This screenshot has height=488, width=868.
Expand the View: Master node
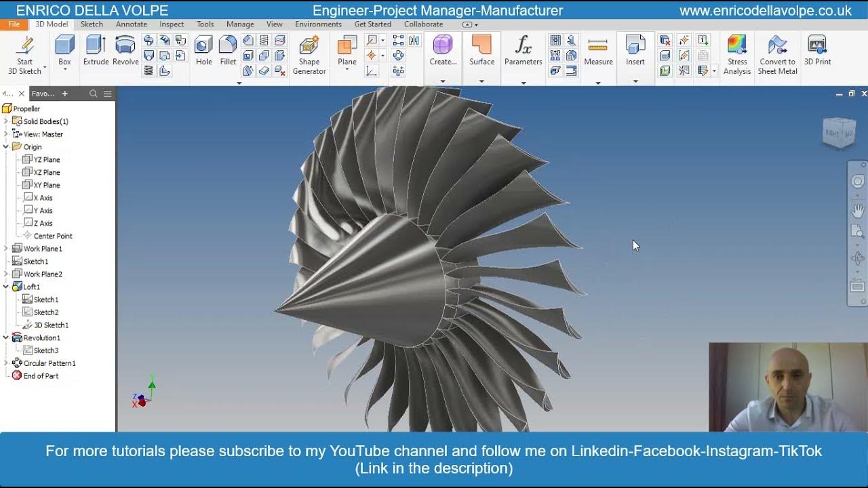click(x=6, y=134)
